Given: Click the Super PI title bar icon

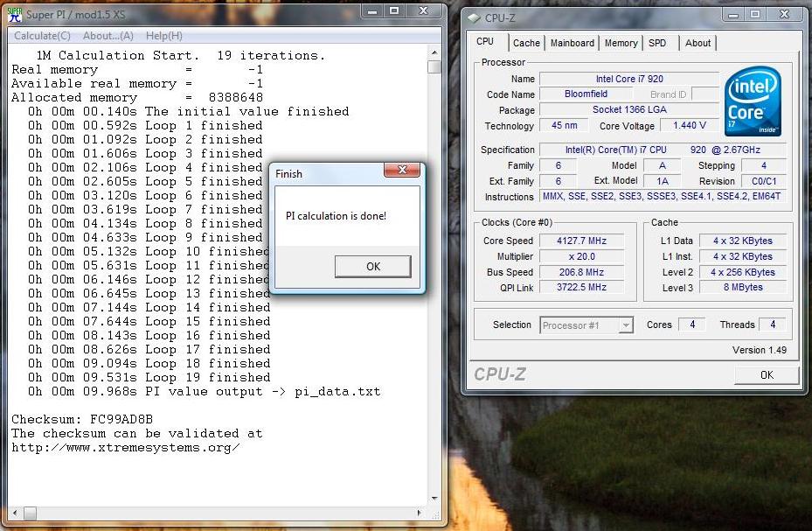Looking at the screenshot, I should (15, 15).
